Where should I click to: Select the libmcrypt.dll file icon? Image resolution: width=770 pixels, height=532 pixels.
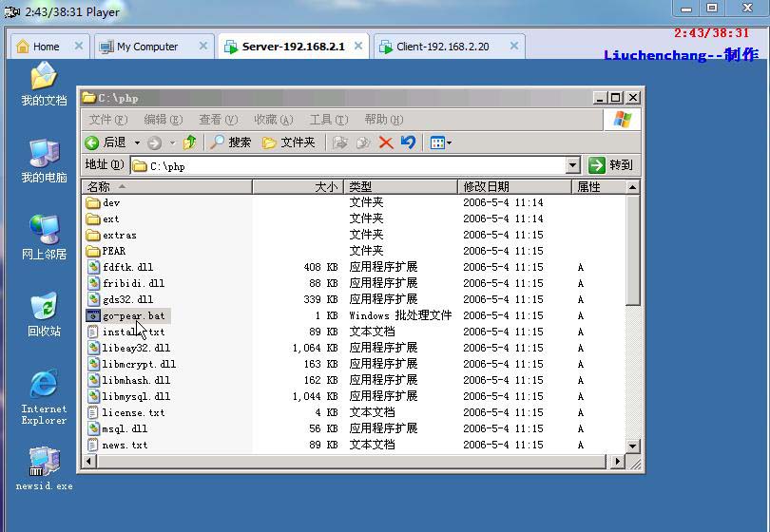[x=93, y=364]
